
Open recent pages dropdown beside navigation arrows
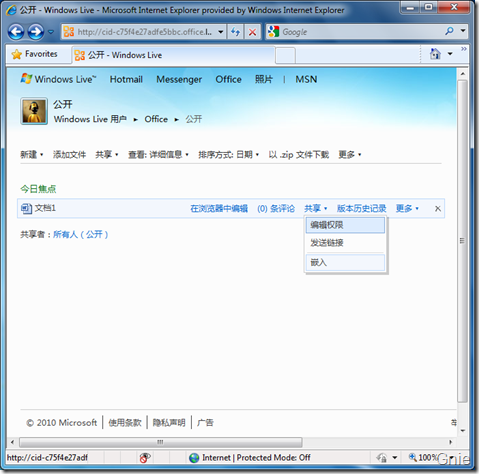(x=51, y=32)
